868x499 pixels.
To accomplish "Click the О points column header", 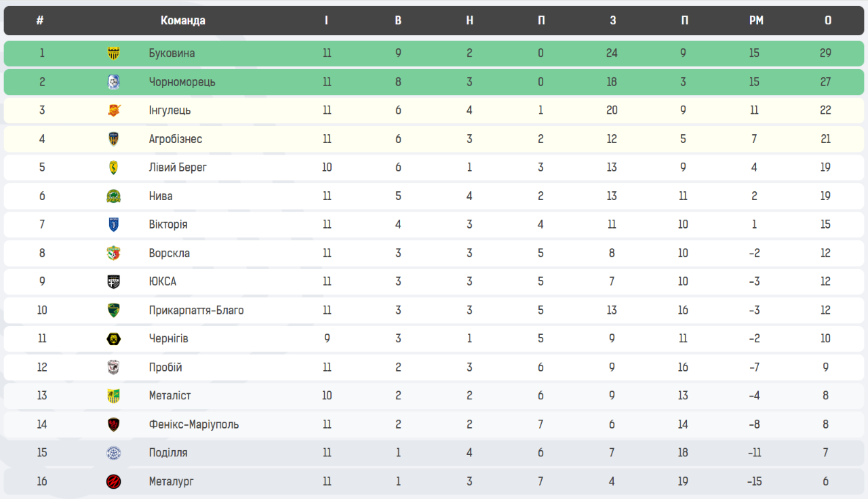I will [828, 20].
